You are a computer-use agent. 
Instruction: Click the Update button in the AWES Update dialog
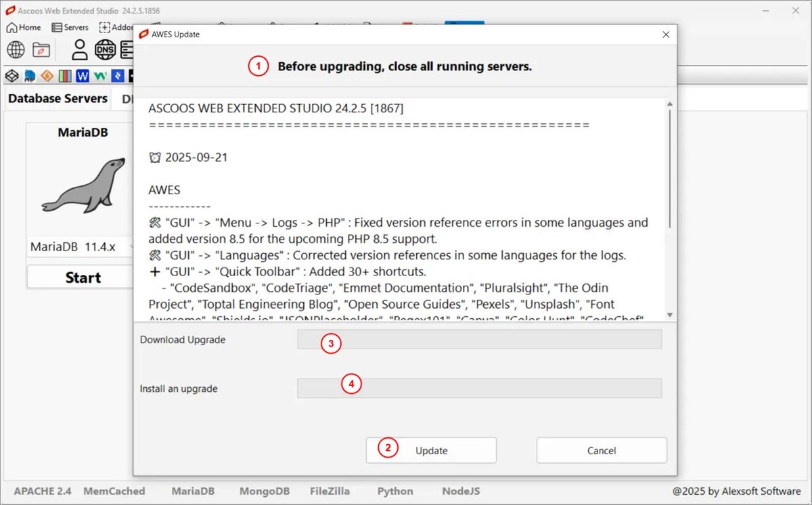coord(431,450)
